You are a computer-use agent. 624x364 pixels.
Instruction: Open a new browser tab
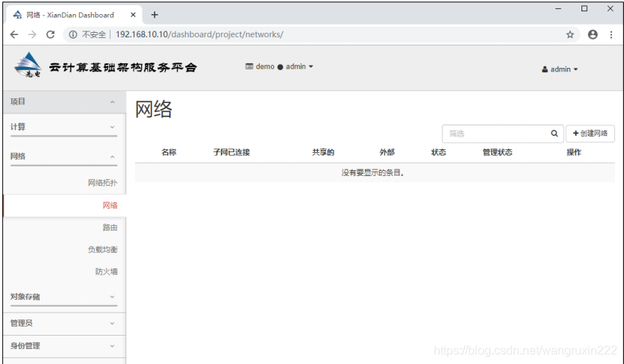pyautogui.click(x=155, y=15)
